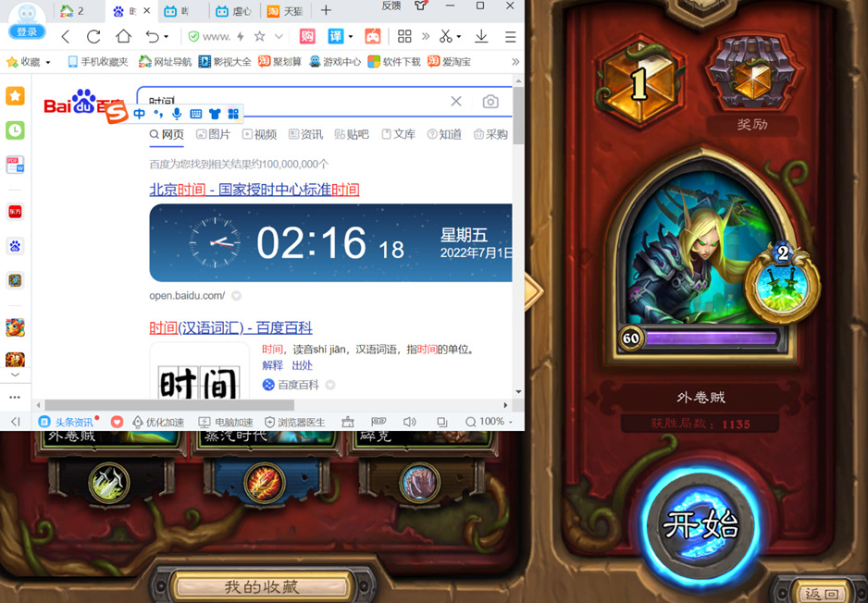This screenshot has height=603, width=868.
Task: Click the camera image-search icon
Action: tap(490, 102)
